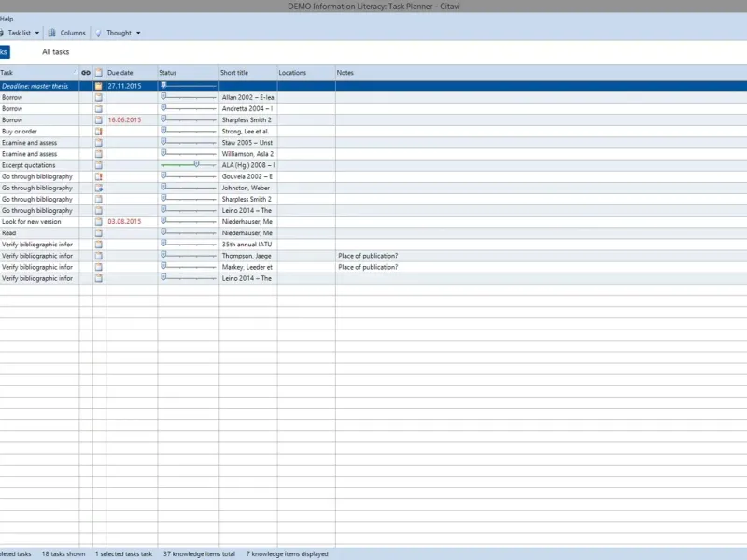Click '18 tasks shown' in status bar

pyautogui.click(x=63, y=553)
